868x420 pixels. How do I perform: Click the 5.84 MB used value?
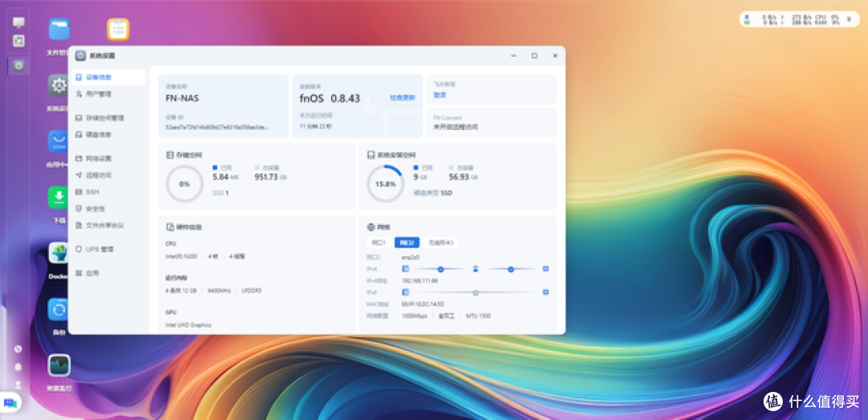click(225, 177)
